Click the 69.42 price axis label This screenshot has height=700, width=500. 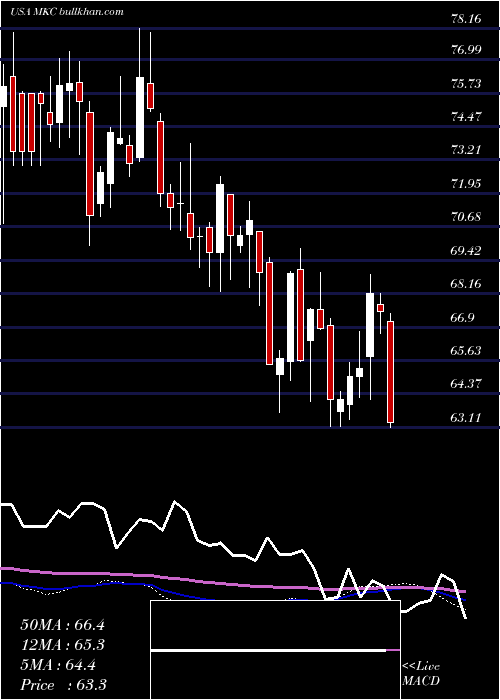click(467, 250)
